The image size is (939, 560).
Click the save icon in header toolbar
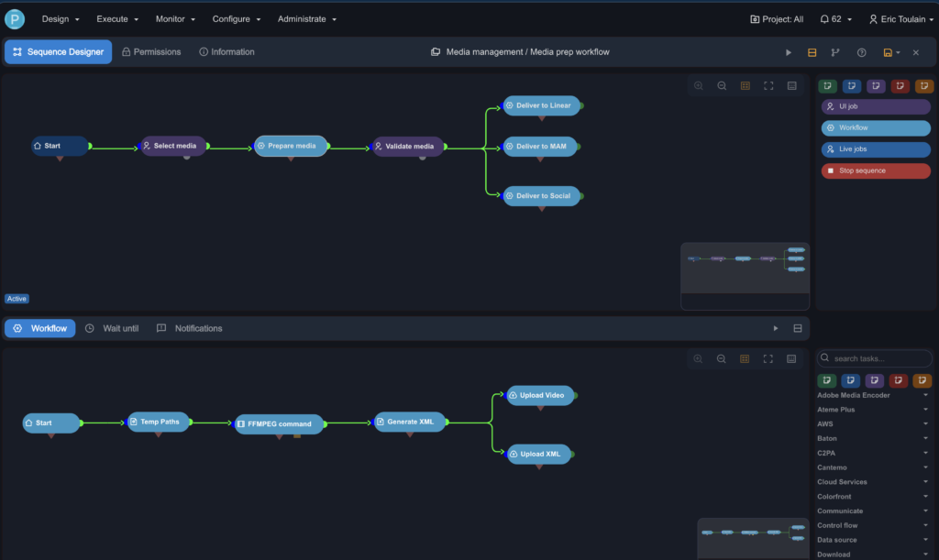(x=888, y=52)
